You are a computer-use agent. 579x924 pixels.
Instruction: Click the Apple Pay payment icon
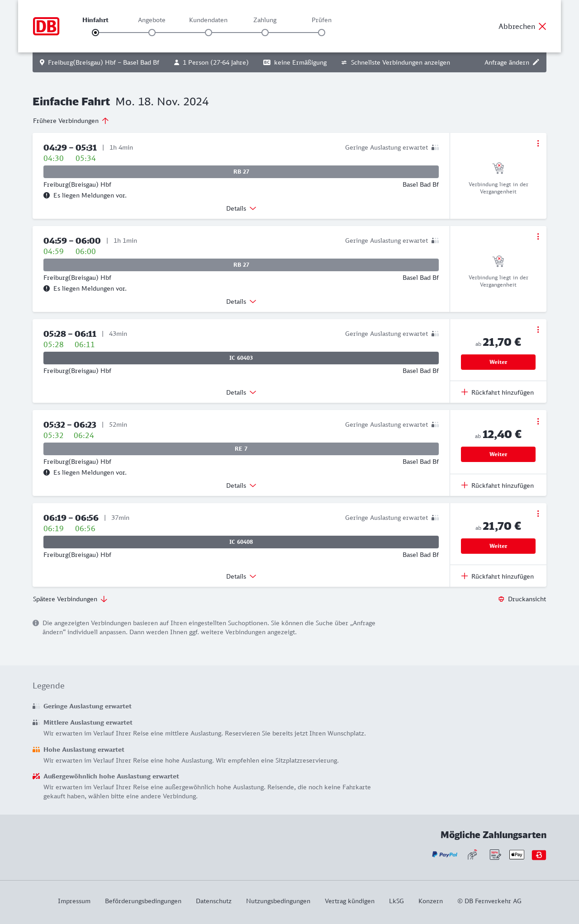[x=517, y=854]
